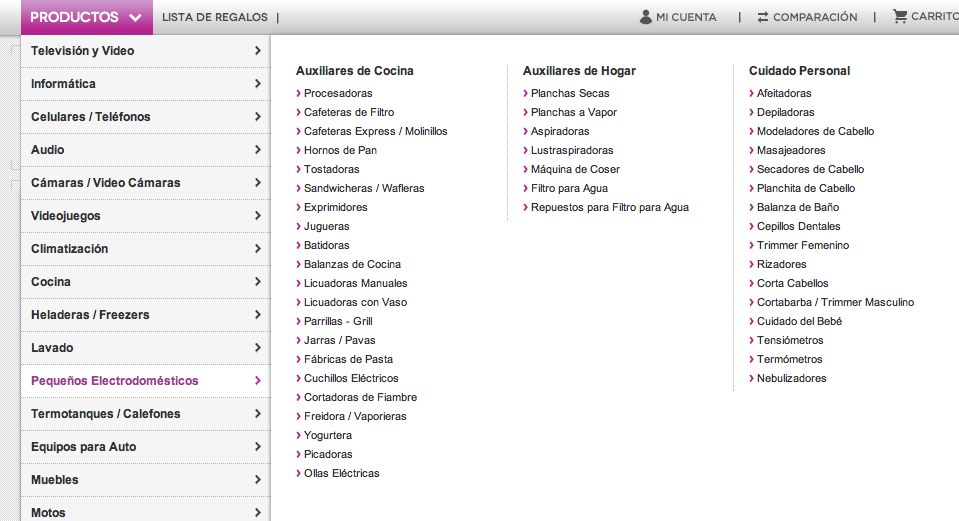959x521 pixels.
Task: Click the pink arrow for Pequeños Electrodomésticos
Action: (257, 381)
